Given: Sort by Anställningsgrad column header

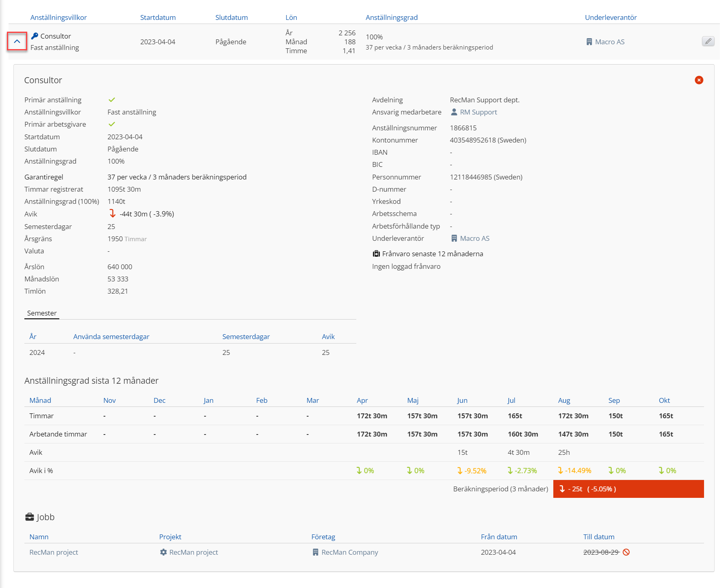Looking at the screenshot, I should point(391,17).
